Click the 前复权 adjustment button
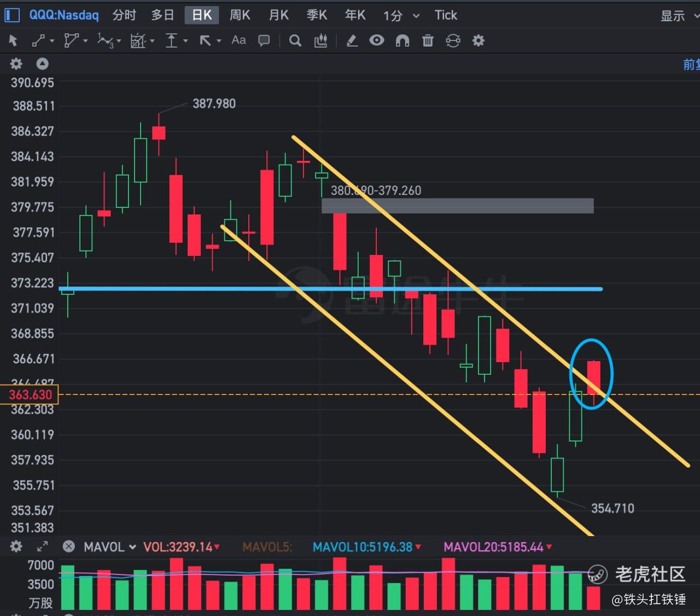 pos(691,65)
